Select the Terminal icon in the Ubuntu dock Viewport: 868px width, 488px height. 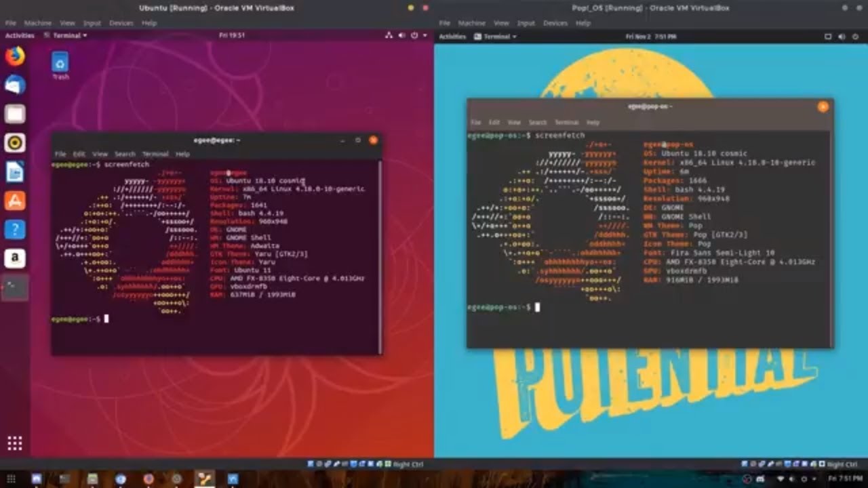[15, 287]
